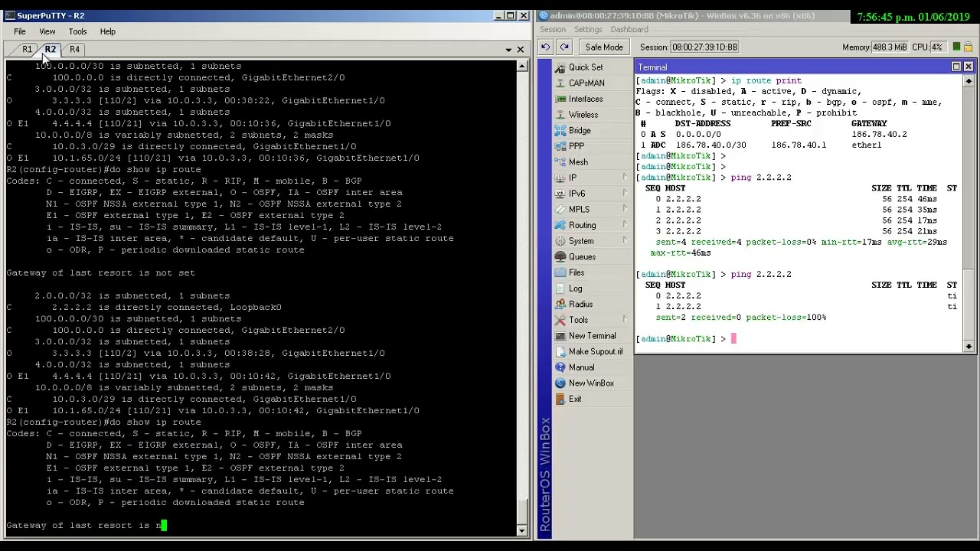Expand the Tools submenu arrow
This screenshot has height=551, width=980.
coord(625,320)
